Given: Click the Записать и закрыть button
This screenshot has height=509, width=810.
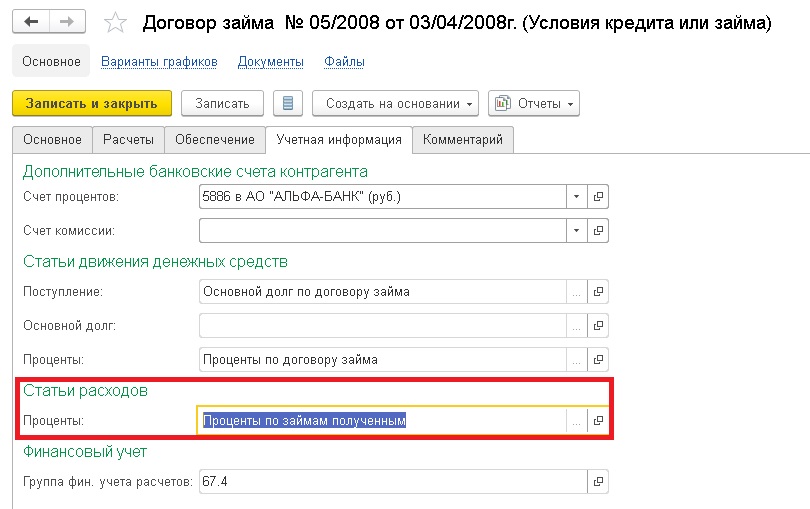Looking at the screenshot, I should point(91,103).
